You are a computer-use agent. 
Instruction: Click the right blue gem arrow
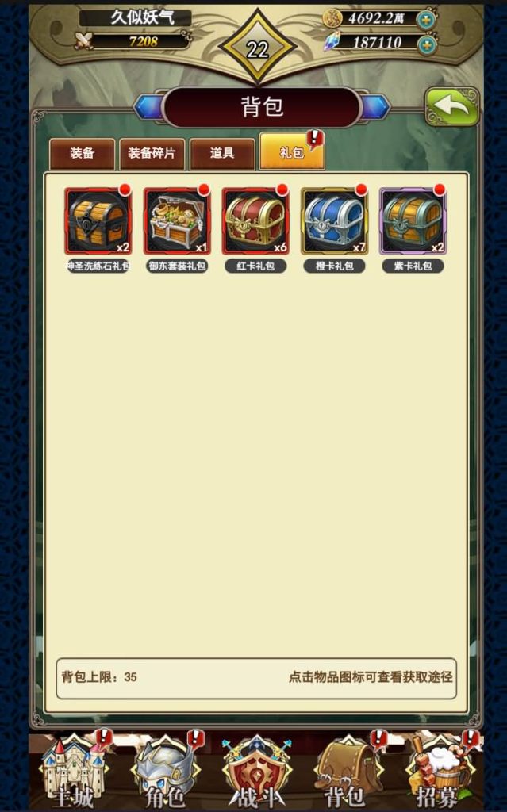(x=374, y=107)
